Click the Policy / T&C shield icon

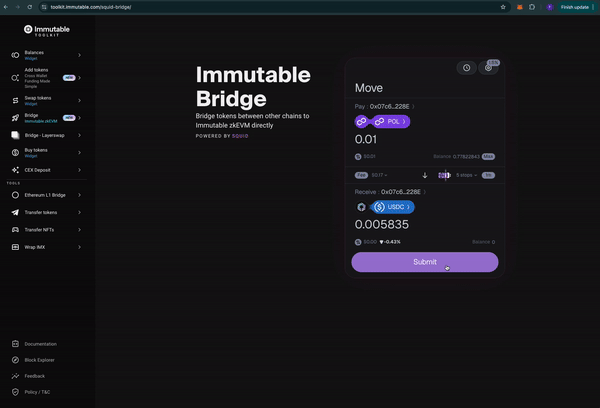point(15,392)
